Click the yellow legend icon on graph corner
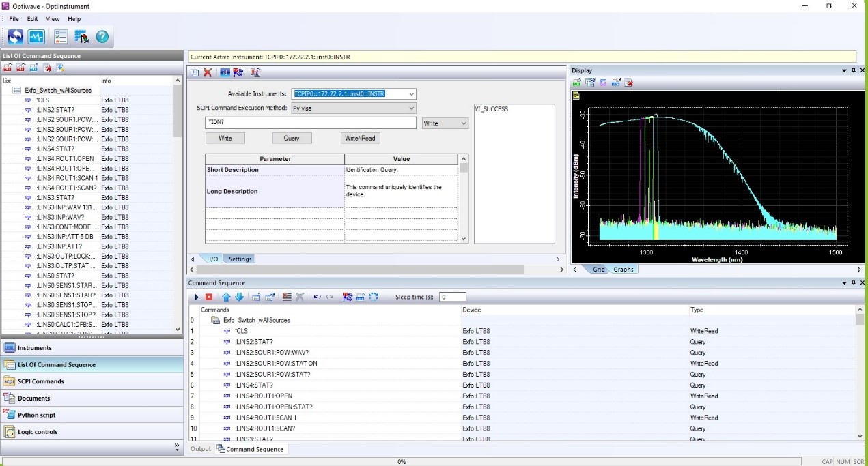The width and height of the screenshot is (868, 466). (x=576, y=96)
